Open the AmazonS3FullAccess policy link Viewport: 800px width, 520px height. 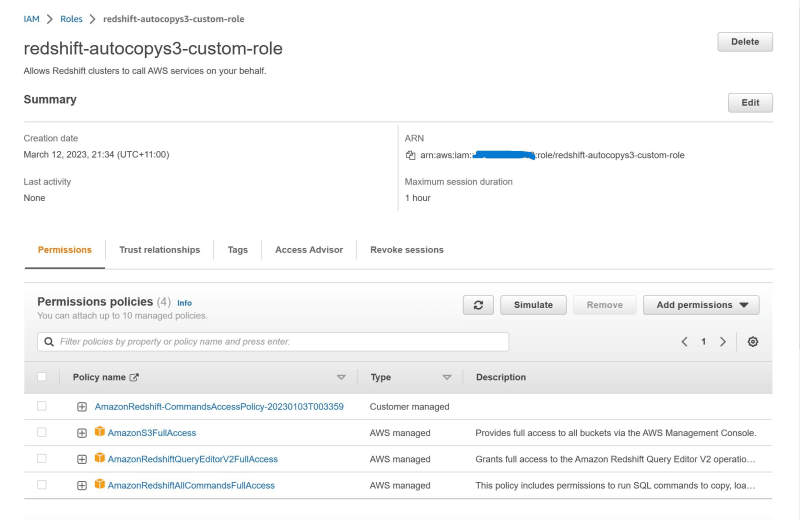152,433
